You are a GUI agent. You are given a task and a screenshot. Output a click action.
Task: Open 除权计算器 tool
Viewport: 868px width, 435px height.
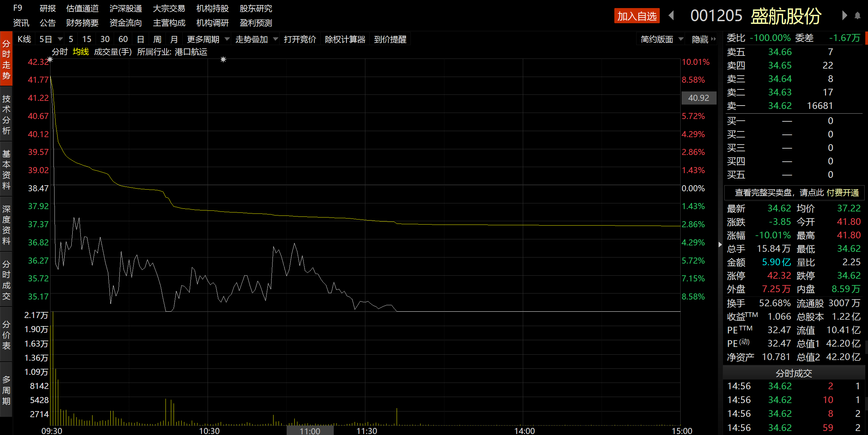click(345, 39)
